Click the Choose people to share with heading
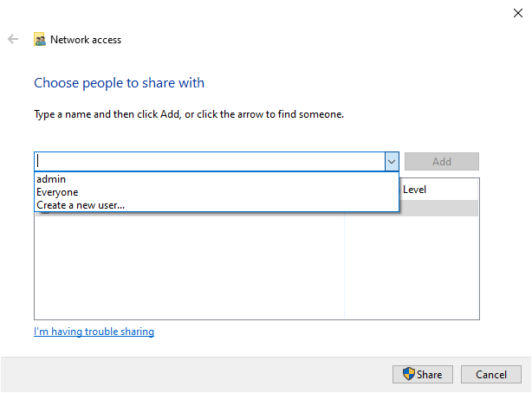This screenshot has width=532, height=393. pos(119,83)
